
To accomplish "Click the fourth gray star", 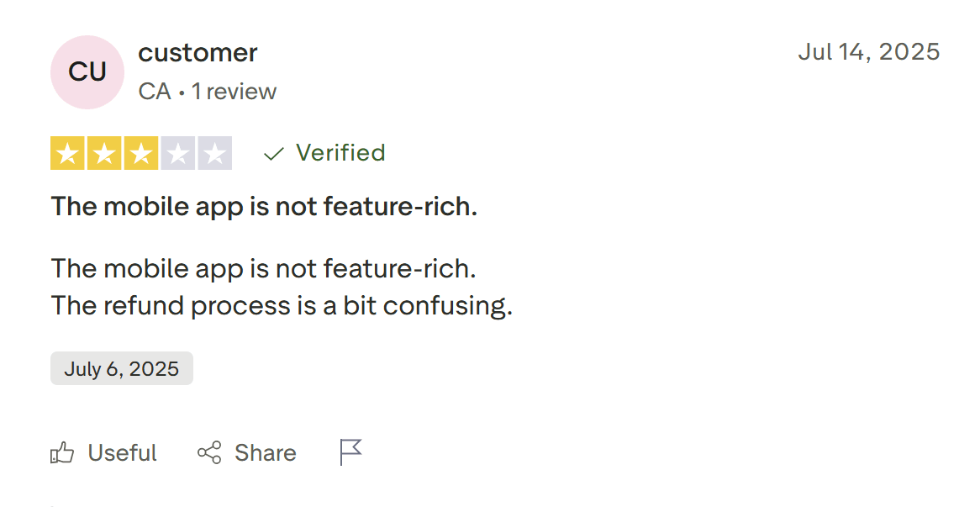I will [178, 154].
